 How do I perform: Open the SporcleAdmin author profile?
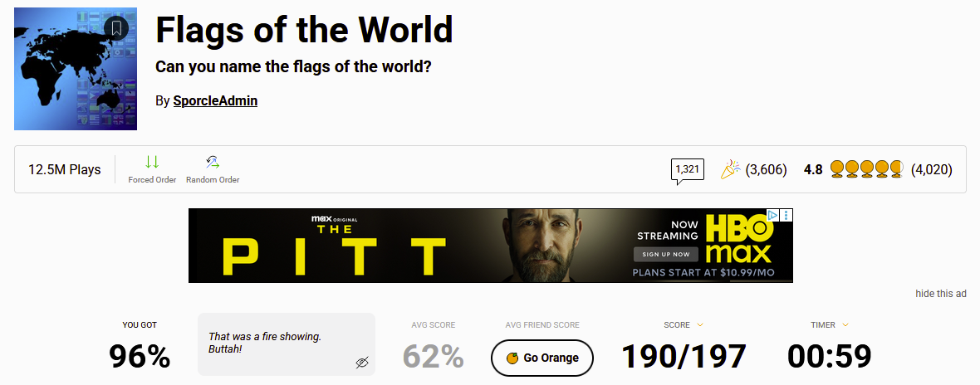(x=215, y=100)
